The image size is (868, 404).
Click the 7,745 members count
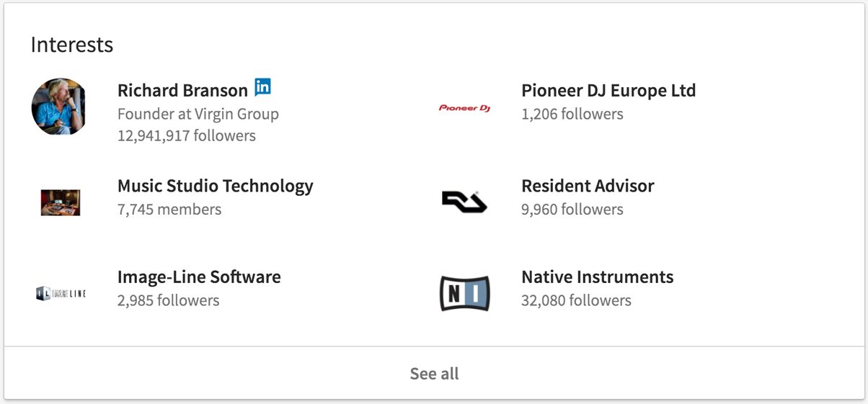tap(169, 210)
